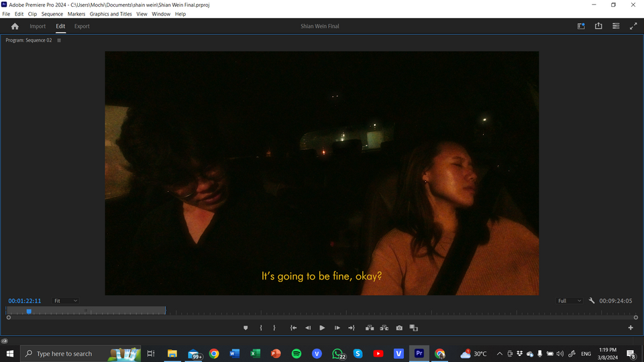Viewport: 644px width, 362px height.
Task: Open Task View on the taskbar
Action: [x=151, y=353]
